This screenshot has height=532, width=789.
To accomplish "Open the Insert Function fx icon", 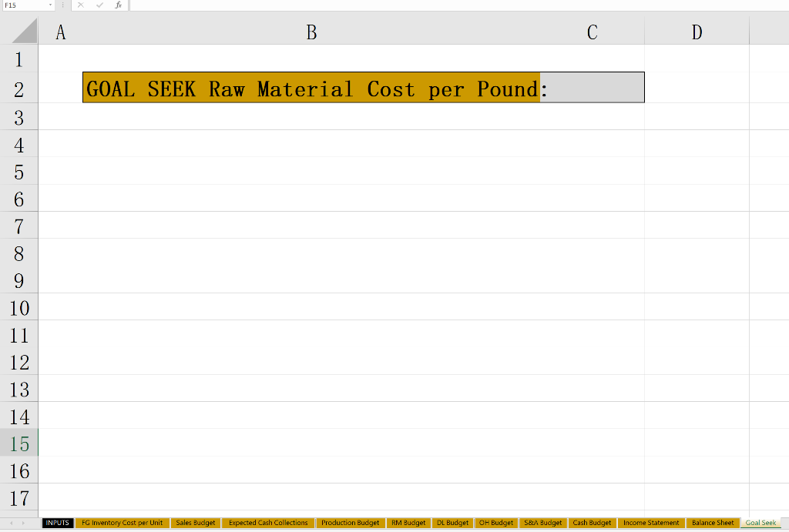I will (x=118, y=5).
